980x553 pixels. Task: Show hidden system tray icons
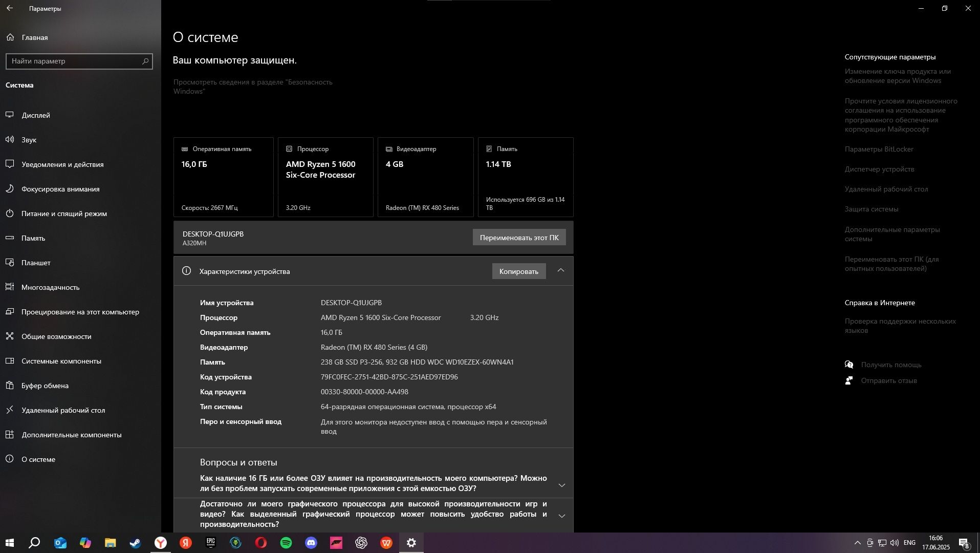[x=857, y=543]
